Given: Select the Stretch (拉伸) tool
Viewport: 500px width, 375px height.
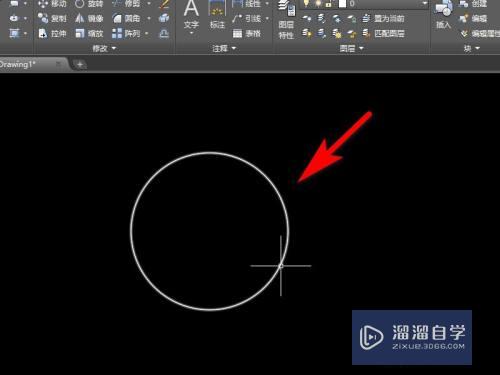Looking at the screenshot, I should [x=52, y=33].
